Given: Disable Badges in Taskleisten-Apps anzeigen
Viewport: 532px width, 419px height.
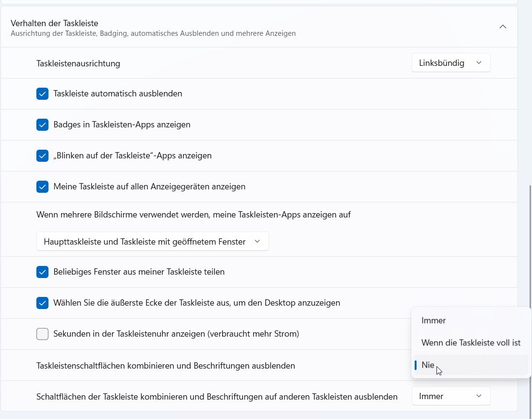Looking at the screenshot, I should tap(43, 124).
